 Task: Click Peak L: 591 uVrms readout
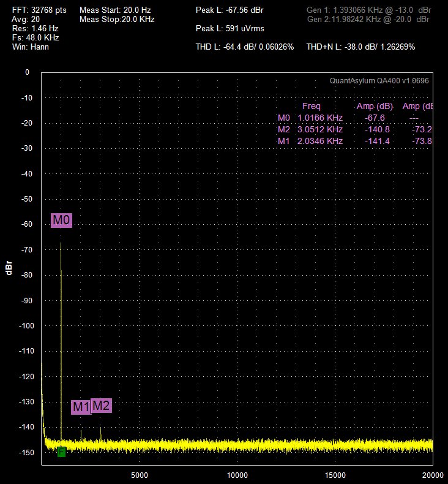(x=230, y=29)
